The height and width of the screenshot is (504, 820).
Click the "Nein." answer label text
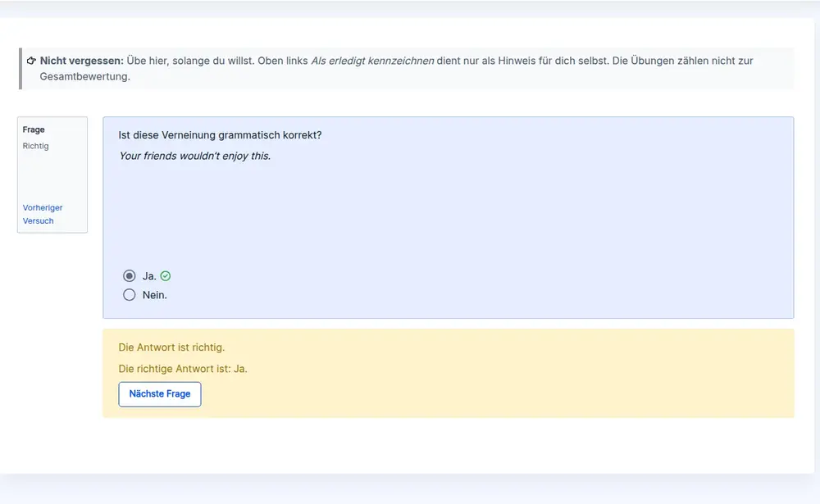(x=154, y=295)
